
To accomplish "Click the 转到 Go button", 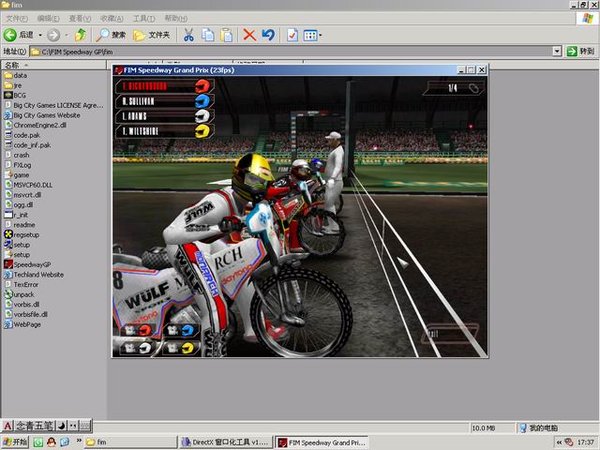I will [581, 51].
